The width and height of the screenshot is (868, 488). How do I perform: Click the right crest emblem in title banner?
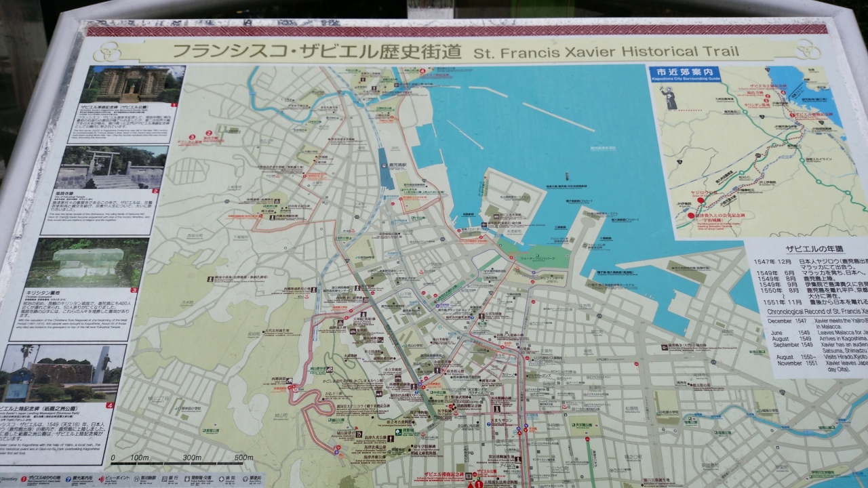807,49
